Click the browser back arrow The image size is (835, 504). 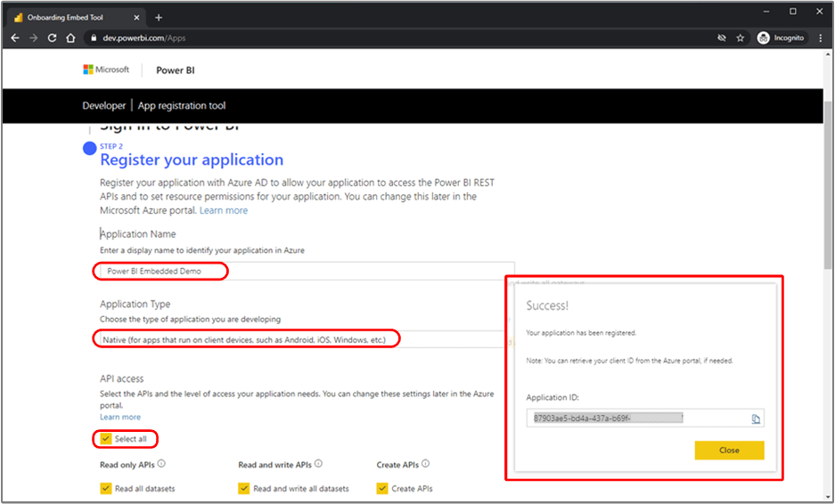point(15,37)
